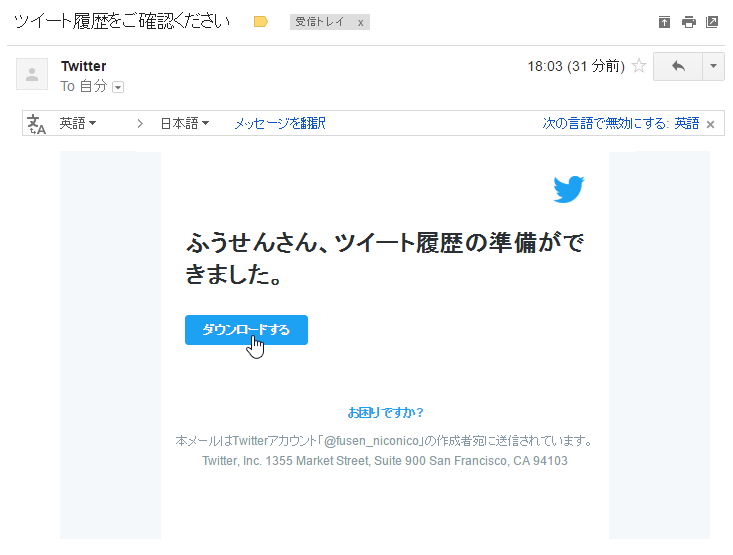Expand recipient details arrow next to 自分
This screenshot has height=555, width=733.
click(118, 87)
